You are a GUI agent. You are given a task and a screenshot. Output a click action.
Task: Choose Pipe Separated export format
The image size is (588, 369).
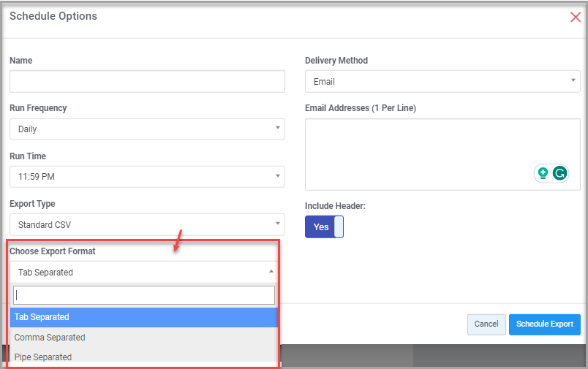tap(144, 357)
